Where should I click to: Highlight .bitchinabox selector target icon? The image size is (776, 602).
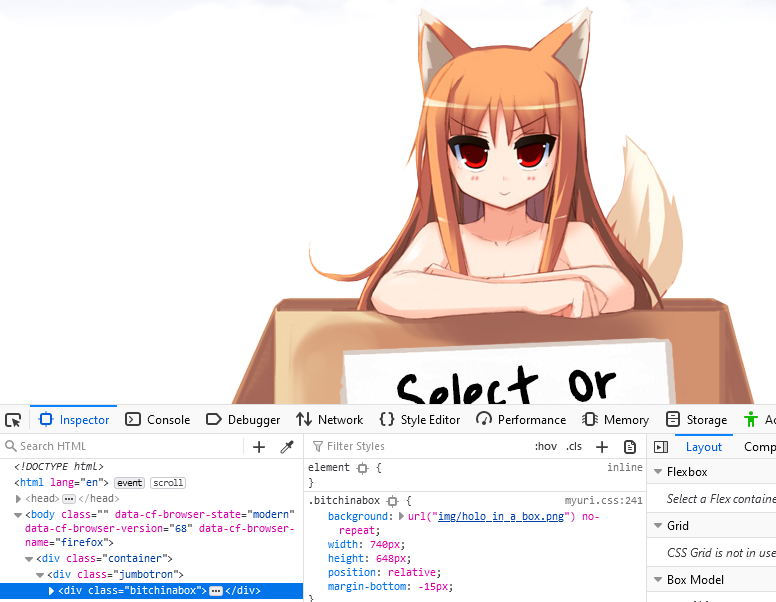[x=392, y=501]
